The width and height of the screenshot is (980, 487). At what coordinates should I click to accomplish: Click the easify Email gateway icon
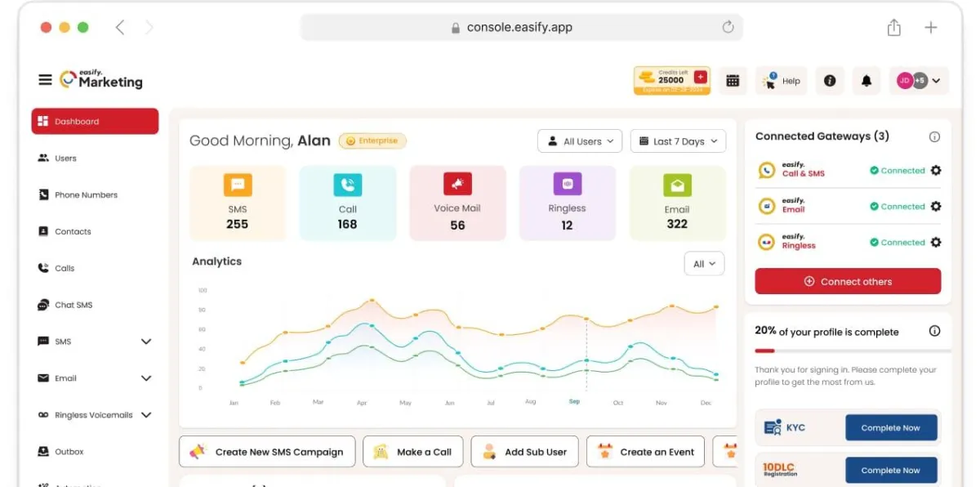(x=766, y=206)
